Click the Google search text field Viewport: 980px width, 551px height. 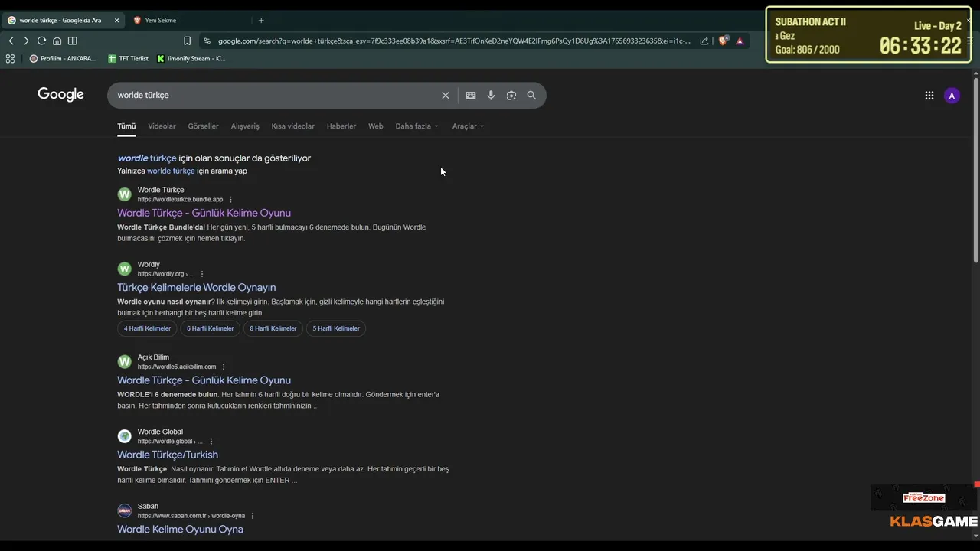tap(276, 95)
